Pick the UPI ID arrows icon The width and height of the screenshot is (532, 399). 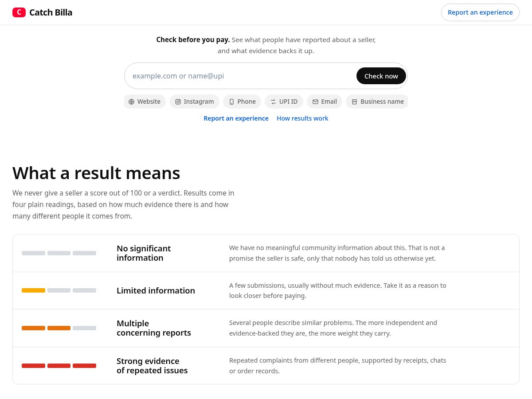(273, 102)
